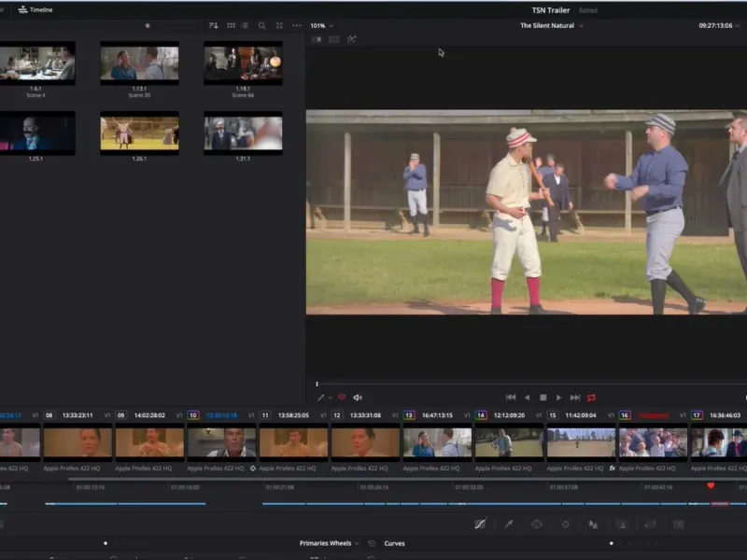The image size is (747, 560).
Task: Toggle split screen view icon
Action: 334,39
